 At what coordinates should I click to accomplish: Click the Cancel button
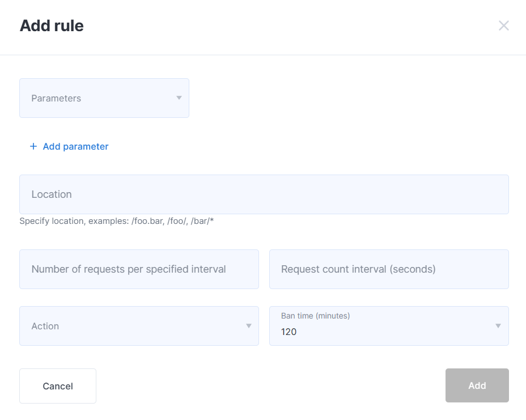58,386
